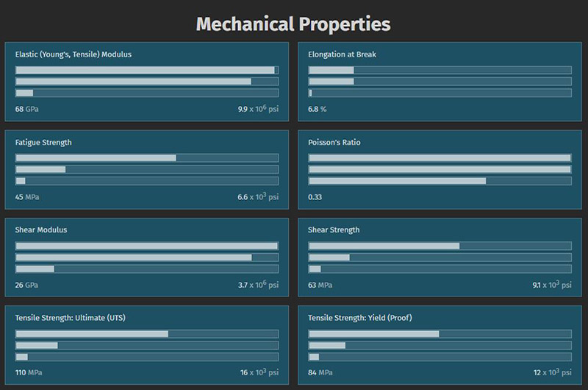Click the top bar in Elastic Modulus card

tap(147, 70)
